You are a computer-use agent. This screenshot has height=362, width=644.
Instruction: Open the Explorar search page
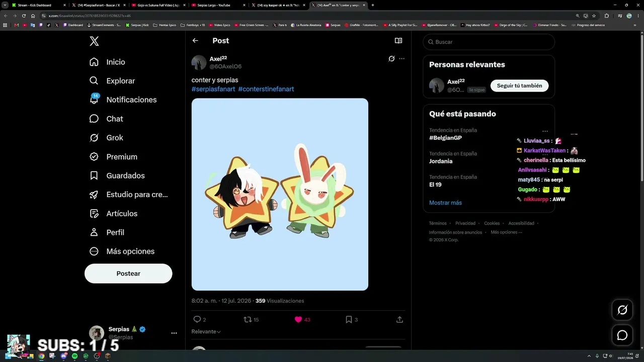(112, 81)
